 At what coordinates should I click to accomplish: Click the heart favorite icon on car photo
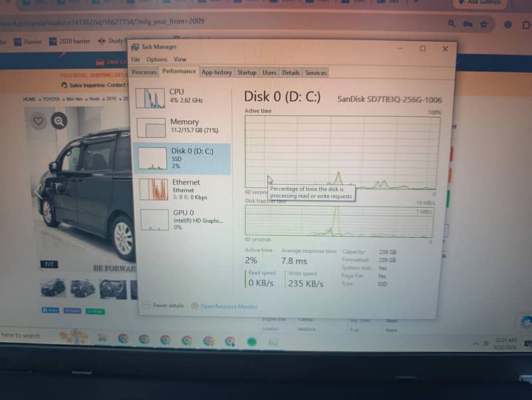pos(39,121)
